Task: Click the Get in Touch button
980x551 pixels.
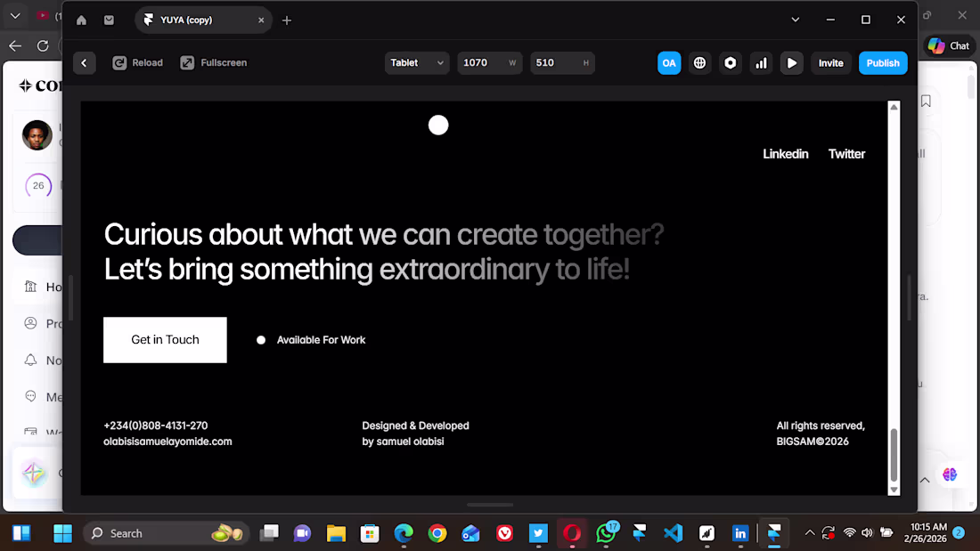Action: click(x=165, y=340)
